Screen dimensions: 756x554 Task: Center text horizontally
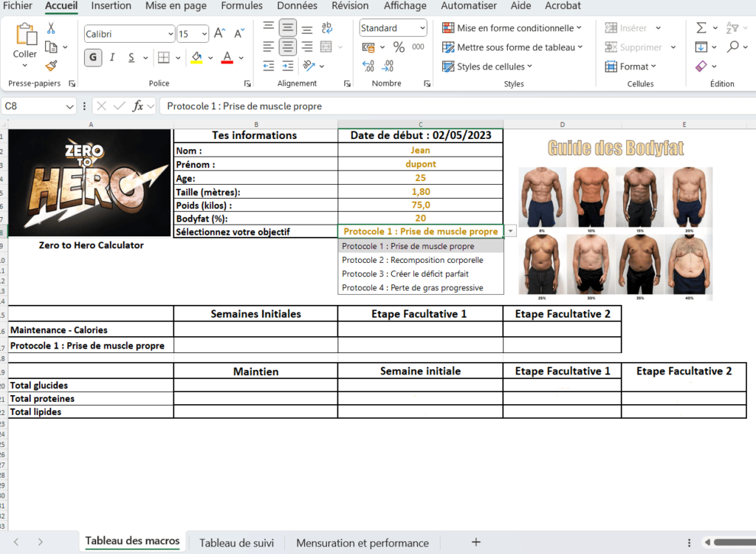click(288, 47)
